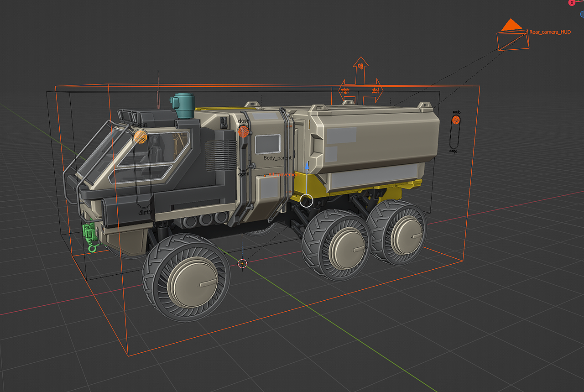Click the red X button in the top-right corner
The image size is (584, 392).
tap(572, 3)
